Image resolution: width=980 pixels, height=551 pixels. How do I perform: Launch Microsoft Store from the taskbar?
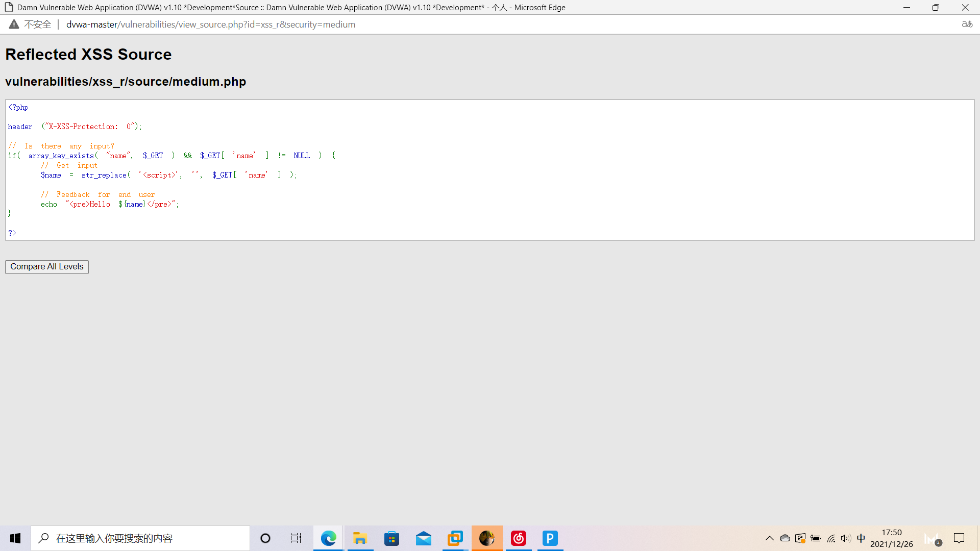click(391, 538)
